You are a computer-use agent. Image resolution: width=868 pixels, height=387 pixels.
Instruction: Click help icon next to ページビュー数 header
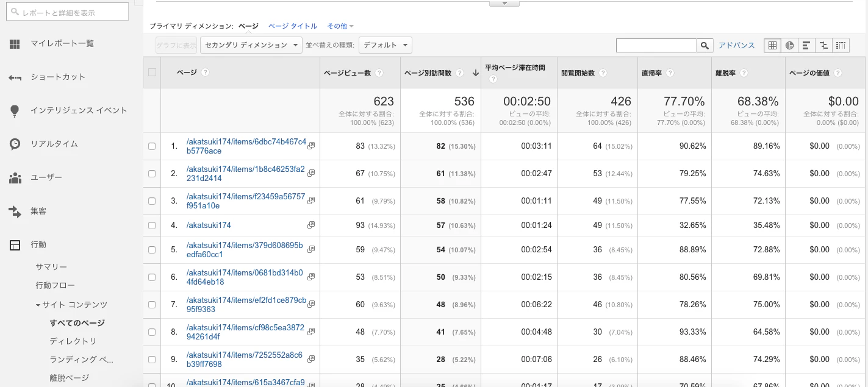379,73
